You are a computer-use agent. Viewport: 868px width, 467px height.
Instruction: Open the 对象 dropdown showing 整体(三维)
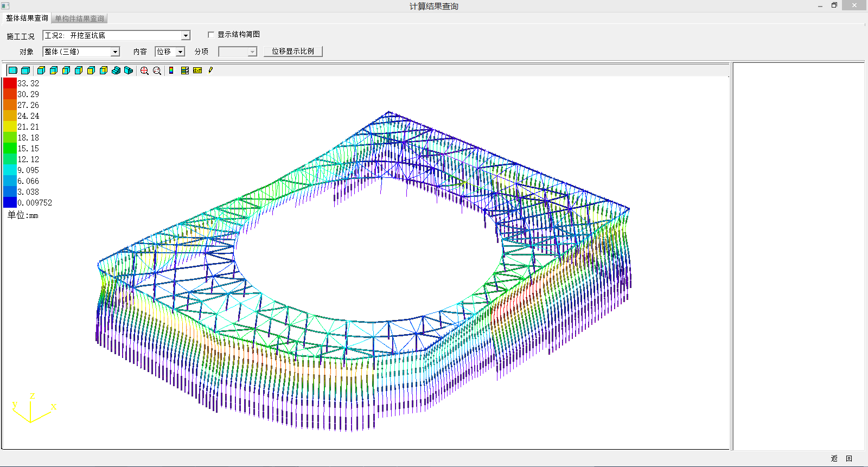pos(115,52)
